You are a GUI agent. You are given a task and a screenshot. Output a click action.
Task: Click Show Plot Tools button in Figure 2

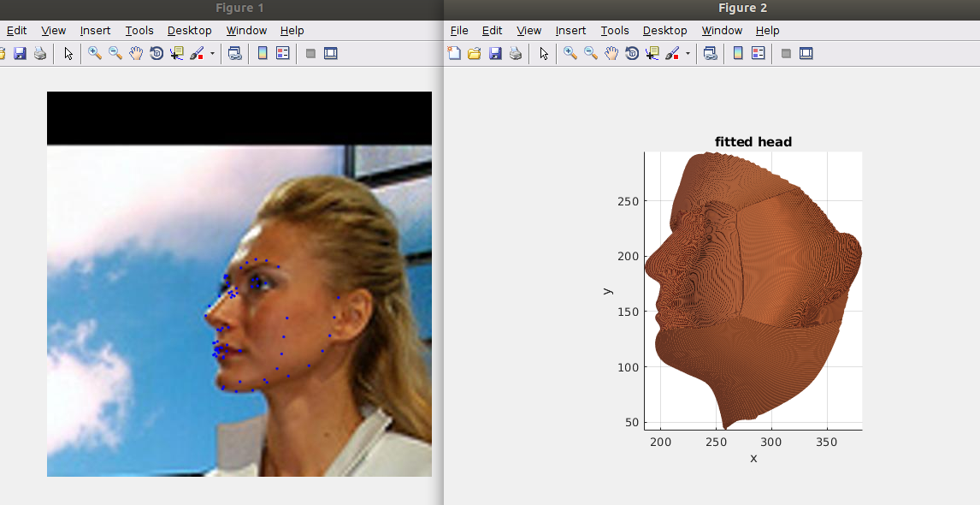806,53
